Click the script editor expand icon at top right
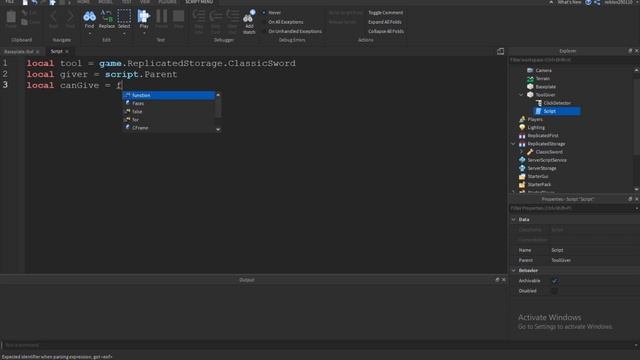Viewport: 640px width, 360px height. pos(500,51)
